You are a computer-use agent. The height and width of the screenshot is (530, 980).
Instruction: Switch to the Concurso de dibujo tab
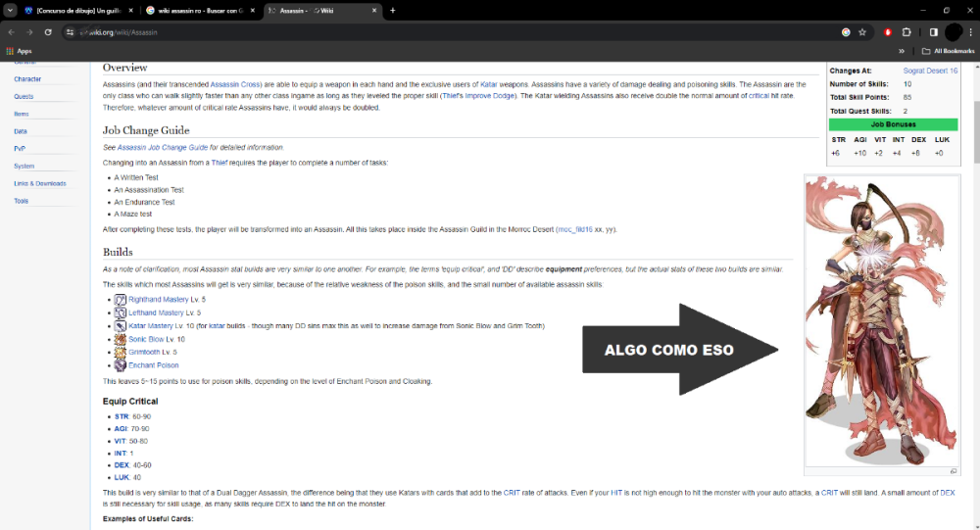(76, 10)
